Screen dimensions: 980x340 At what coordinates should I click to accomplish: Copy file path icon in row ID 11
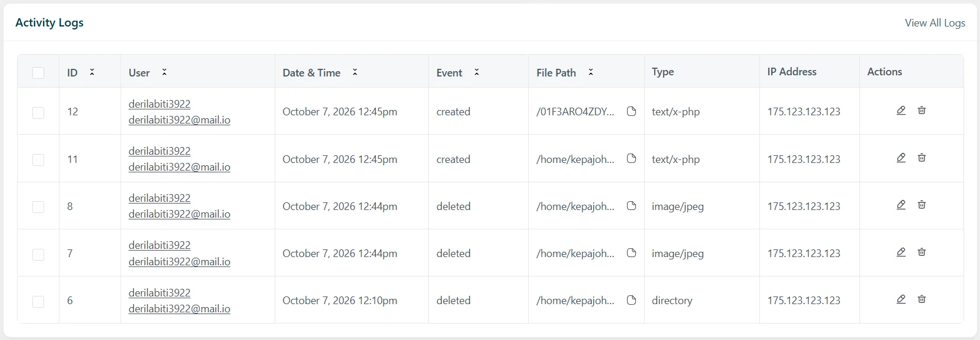coord(631,158)
